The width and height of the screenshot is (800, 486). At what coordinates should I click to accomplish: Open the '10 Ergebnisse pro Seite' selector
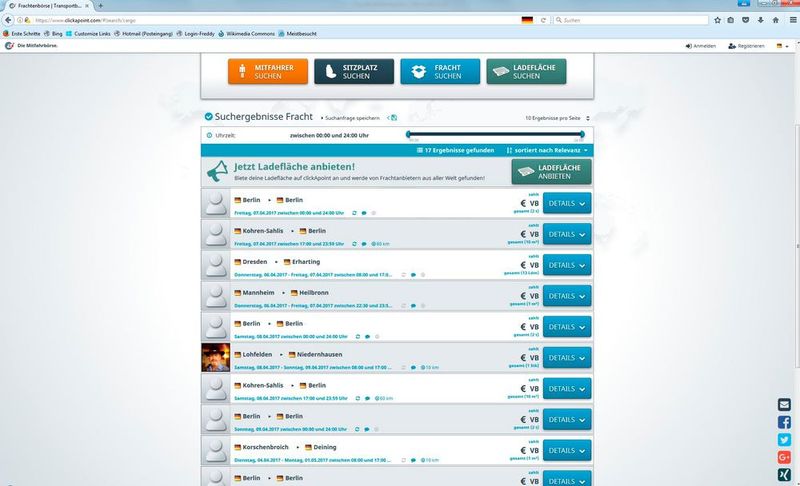coord(557,118)
